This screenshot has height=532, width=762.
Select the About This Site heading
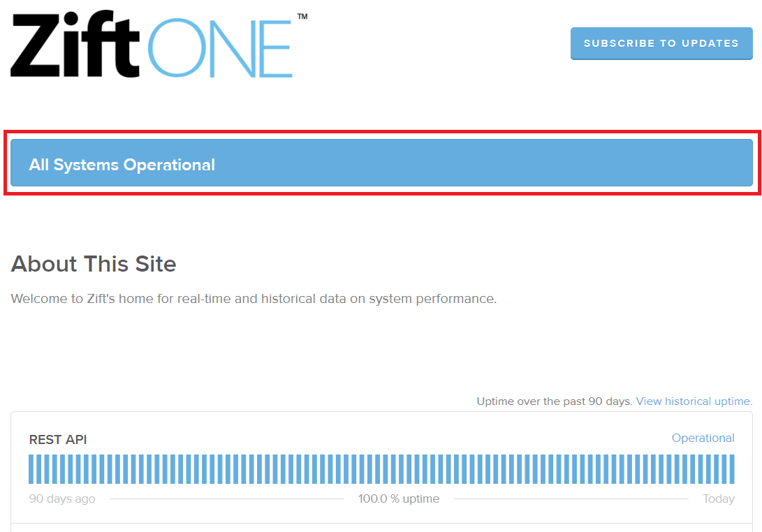93,264
